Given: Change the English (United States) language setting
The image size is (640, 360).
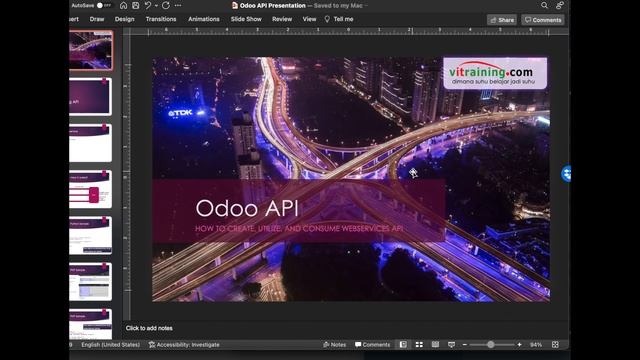Looking at the screenshot, I should (x=110, y=345).
